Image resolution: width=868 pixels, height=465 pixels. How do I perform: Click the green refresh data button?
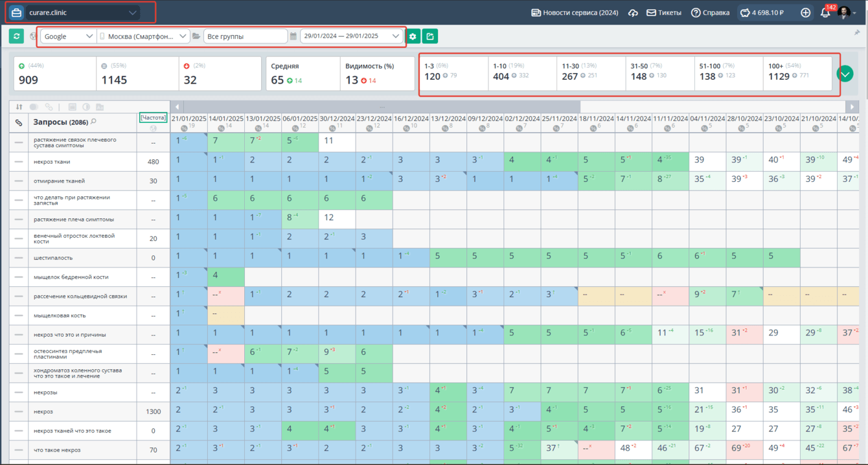coord(16,36)
